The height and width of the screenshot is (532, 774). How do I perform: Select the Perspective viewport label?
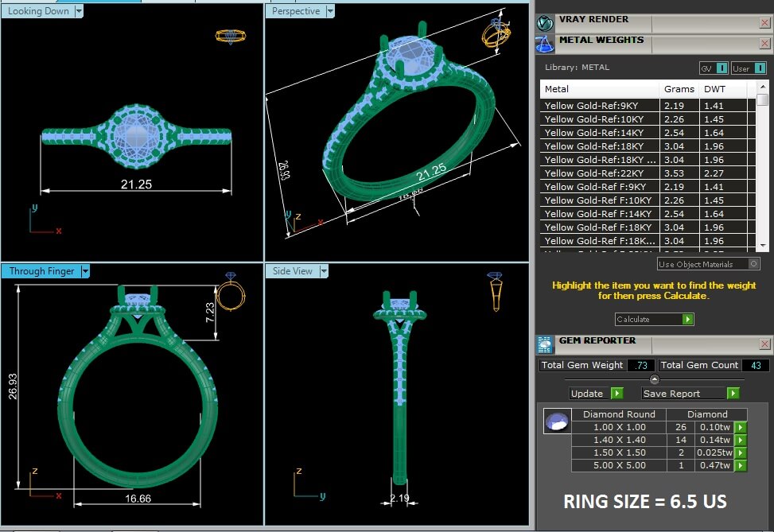295,12
